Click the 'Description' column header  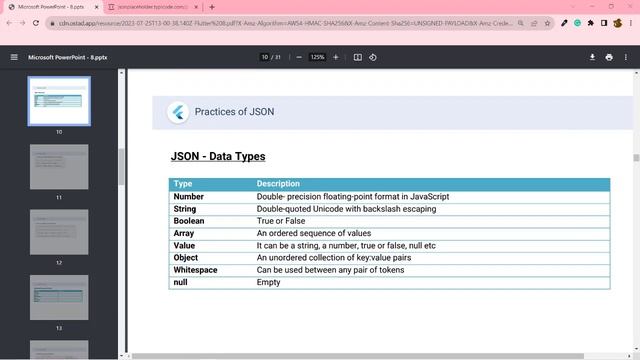pyautogui.click(x=278, y=184)
